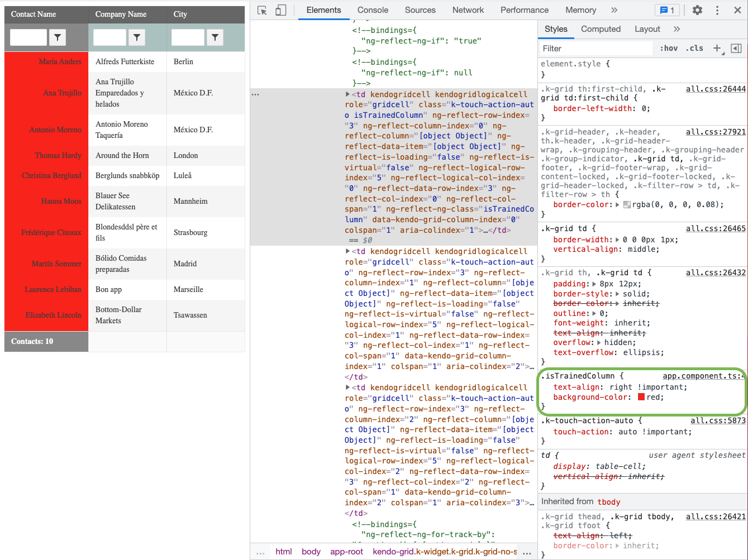Switch to the Console tab
This screenshot has height=560, width=748.
(373, 10)
